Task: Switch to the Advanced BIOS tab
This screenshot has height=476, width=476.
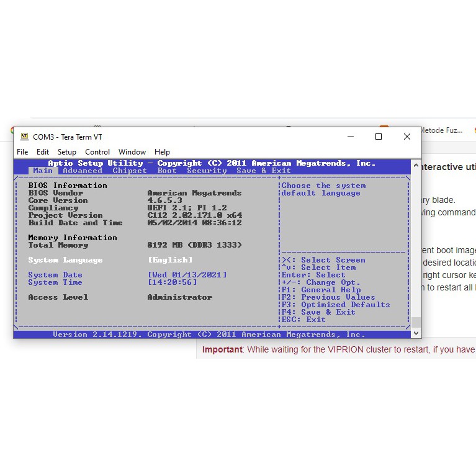Action: coord(83,171)
